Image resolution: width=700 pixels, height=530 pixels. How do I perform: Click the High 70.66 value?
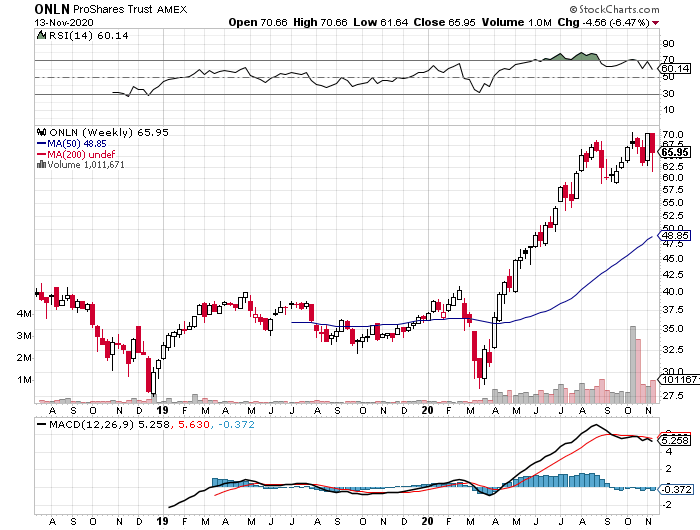pos(320,22)
